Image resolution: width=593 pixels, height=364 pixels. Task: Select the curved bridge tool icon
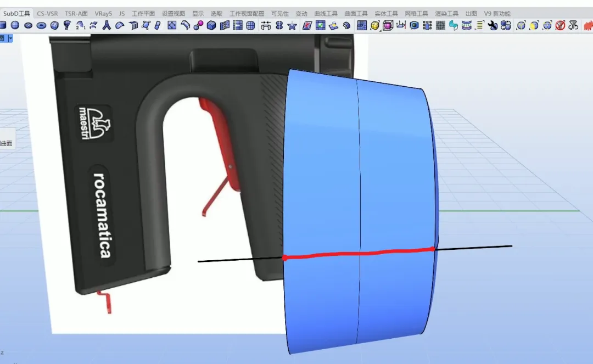click(x=185, y=25)
